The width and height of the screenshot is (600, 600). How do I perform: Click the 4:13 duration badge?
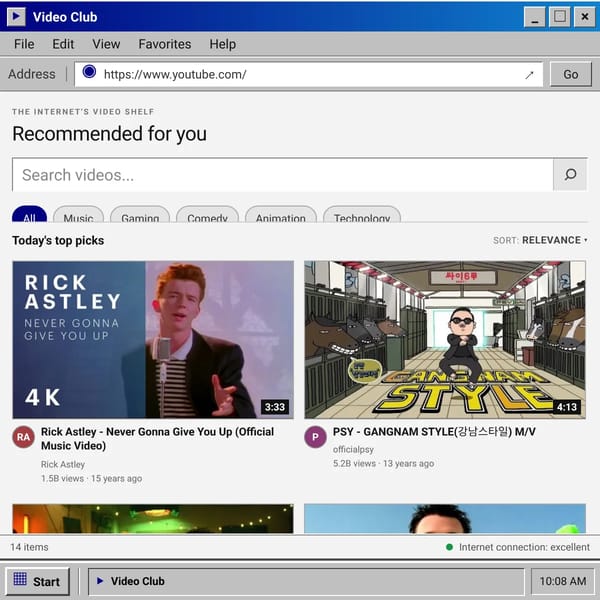(x=567, y=407)
